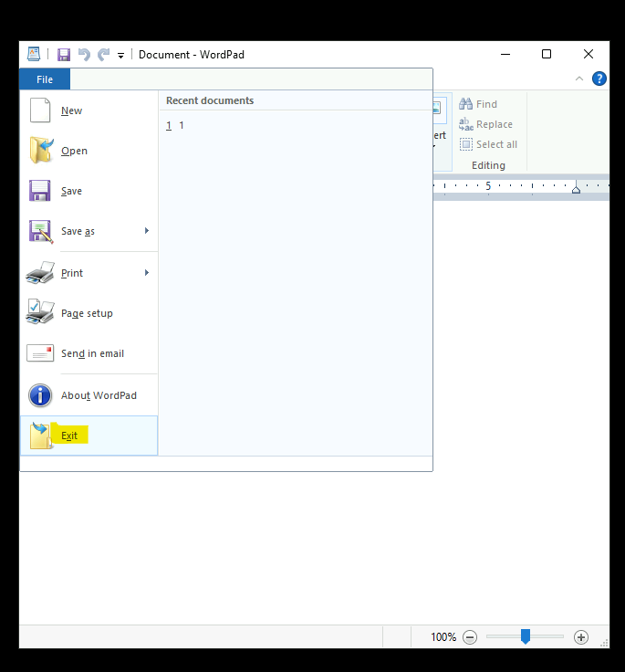The height and width of the screenshot is (672, 625).
Task: Click the Select all dotted-box icon
Action: coord(466,144)
